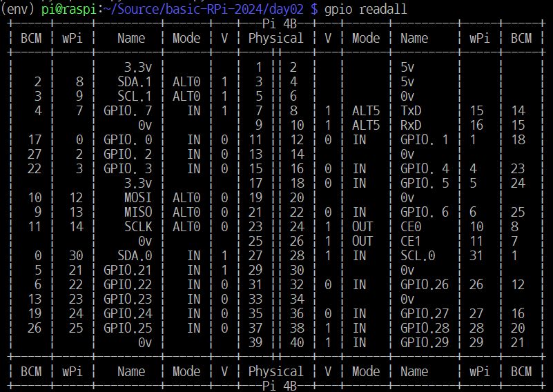Click the 'SDA.0' name cell

pos(135,255)
